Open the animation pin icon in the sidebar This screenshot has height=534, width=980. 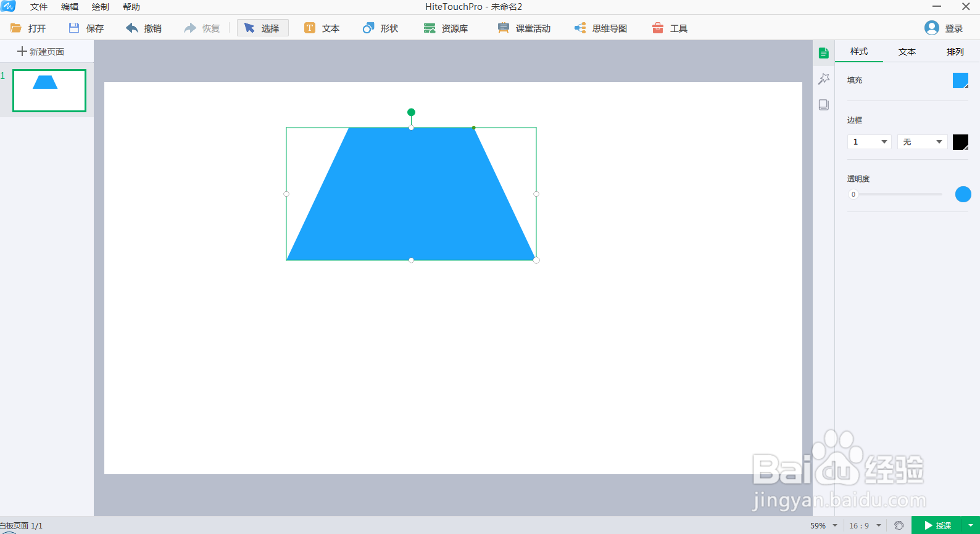(x=823, y=79)
